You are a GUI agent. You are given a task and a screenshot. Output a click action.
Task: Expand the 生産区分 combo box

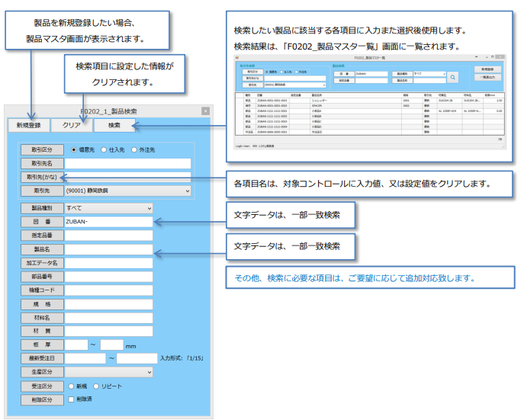pyautogui.click(x=108, y=372)
